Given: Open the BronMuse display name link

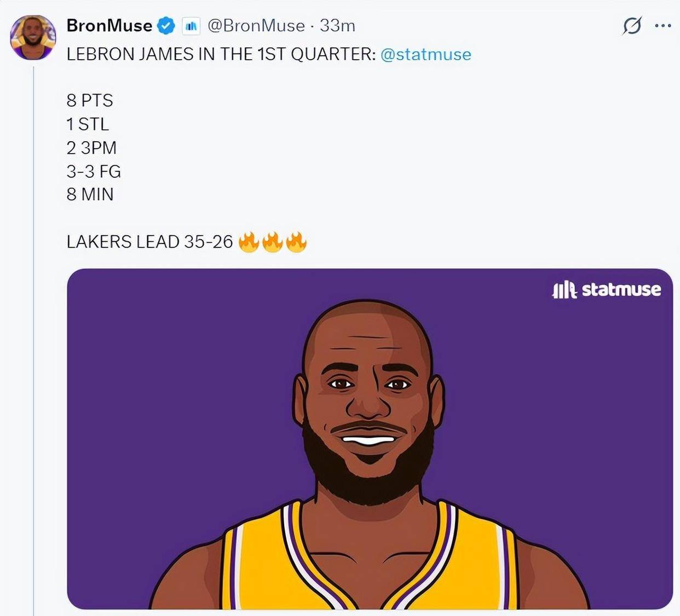Looking at the screenshot, I should coord(110,26).
